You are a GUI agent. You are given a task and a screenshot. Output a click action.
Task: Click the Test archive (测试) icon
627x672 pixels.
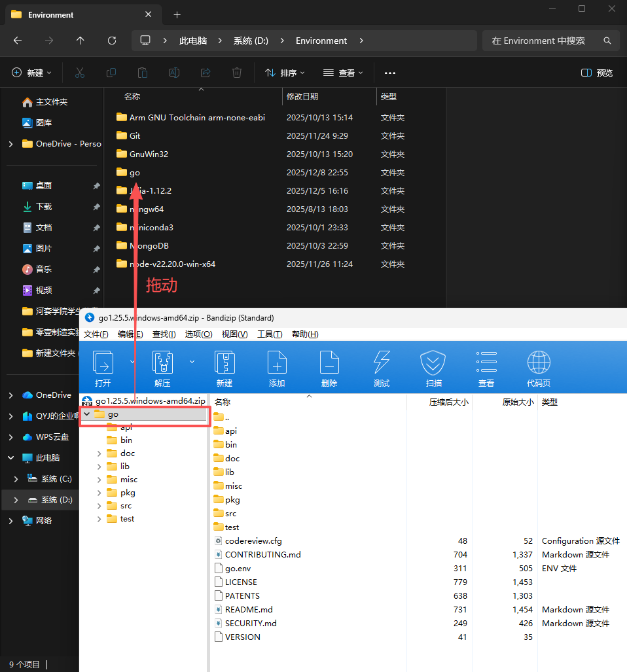pyautogui.click(x=382, y=363)
